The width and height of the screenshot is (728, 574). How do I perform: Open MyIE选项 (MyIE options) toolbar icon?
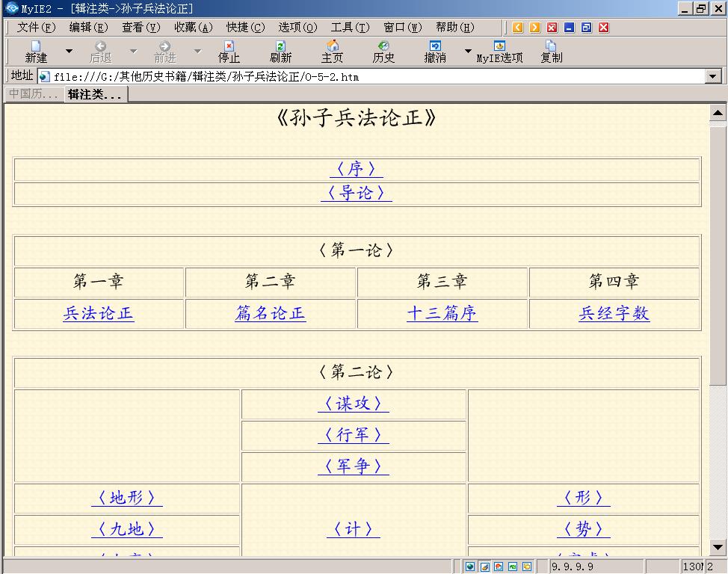[x=499, y=51]
